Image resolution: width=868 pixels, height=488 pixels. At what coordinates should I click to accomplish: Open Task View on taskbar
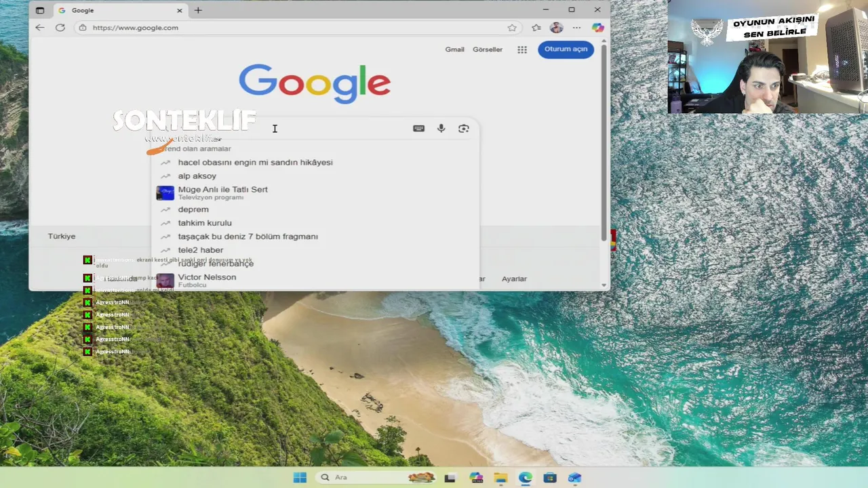pyautogui.click(x=450, y=478)
